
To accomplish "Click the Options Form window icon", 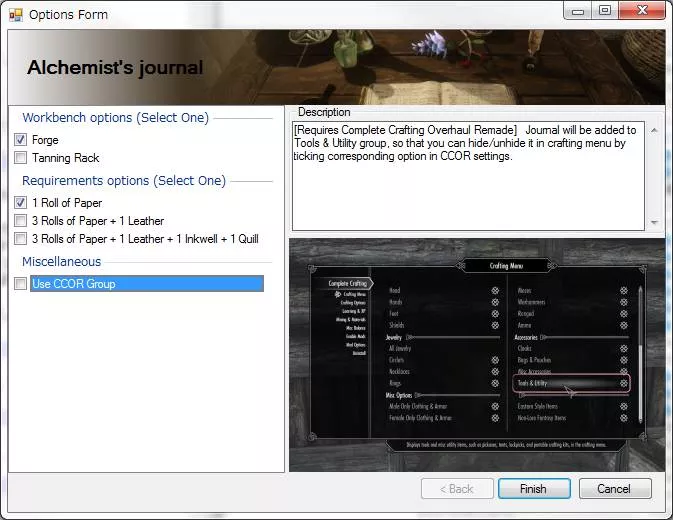I will coord(16,15).
